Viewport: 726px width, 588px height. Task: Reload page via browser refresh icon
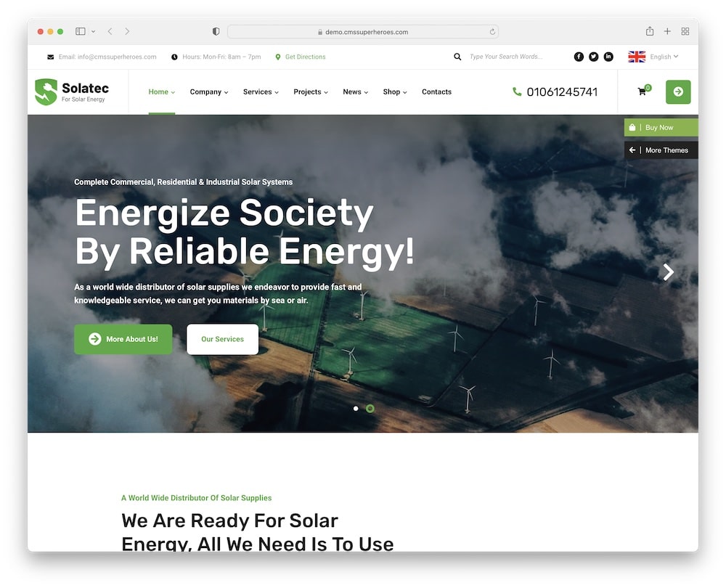492,32
